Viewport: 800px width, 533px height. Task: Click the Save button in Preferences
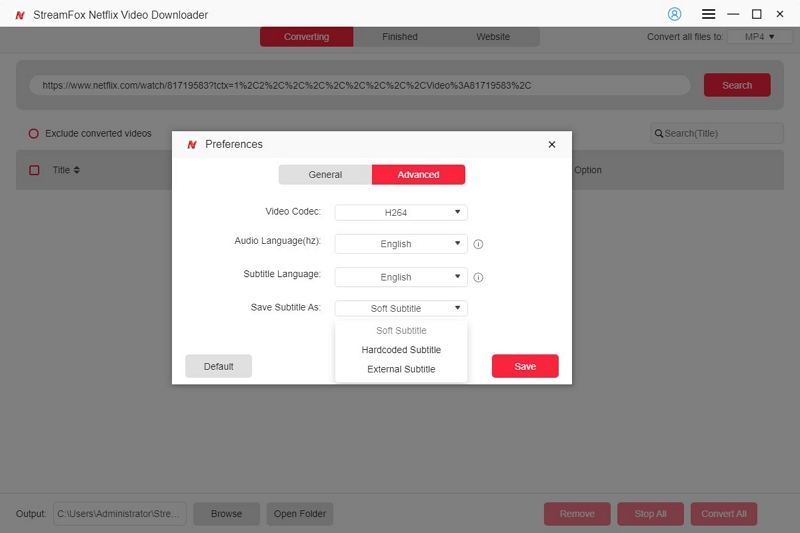[x=525, y=366]
